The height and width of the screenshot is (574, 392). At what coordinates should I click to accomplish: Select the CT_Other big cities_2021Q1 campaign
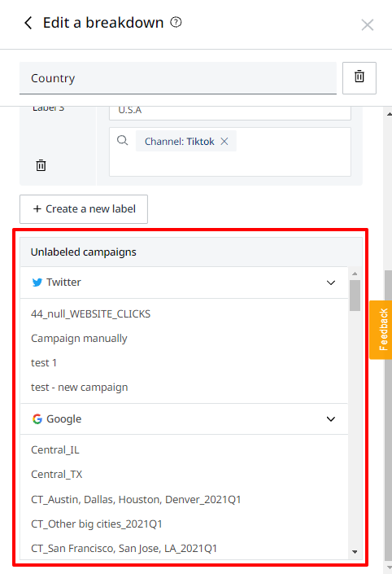[97, 524]
